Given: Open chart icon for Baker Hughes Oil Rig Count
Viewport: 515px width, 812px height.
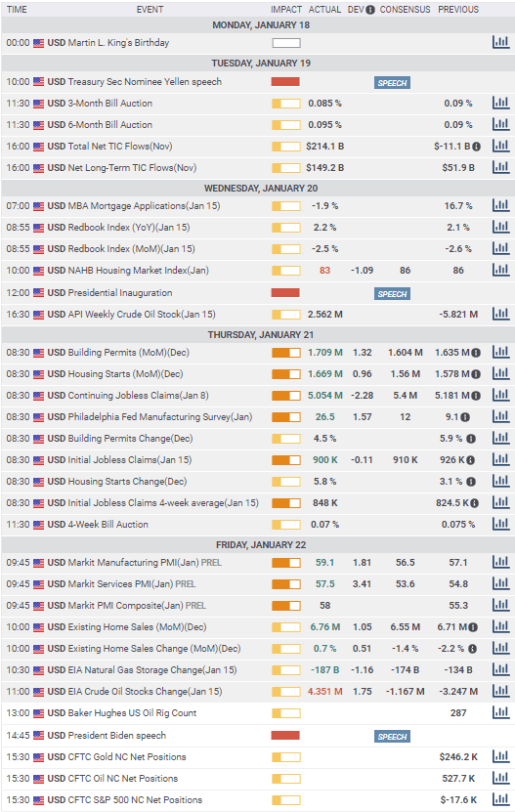Looking at the screenshot, I should pyautogui.click(x=500, y=712).
